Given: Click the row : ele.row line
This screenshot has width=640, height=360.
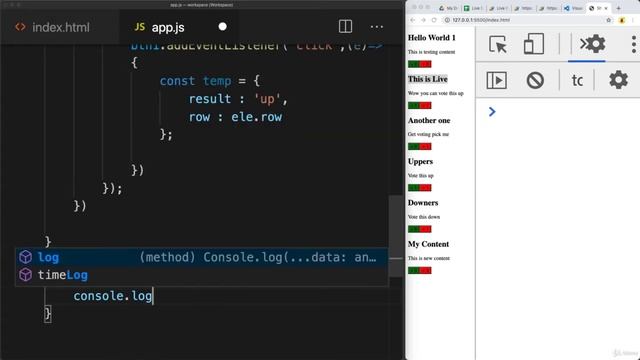Looking at the screenshot, I should click(x=235, y=117).
